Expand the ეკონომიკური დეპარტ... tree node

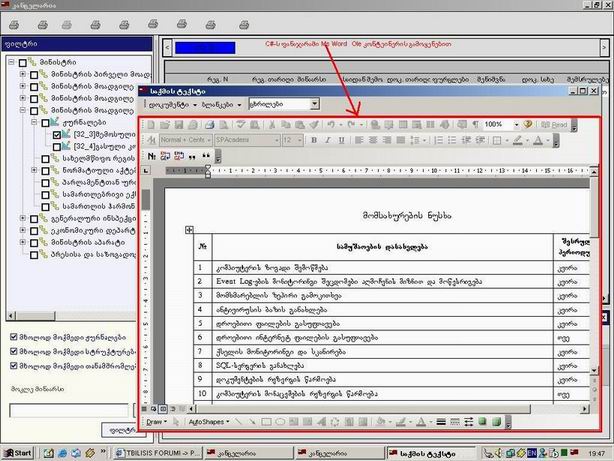[x=23, y=230]
